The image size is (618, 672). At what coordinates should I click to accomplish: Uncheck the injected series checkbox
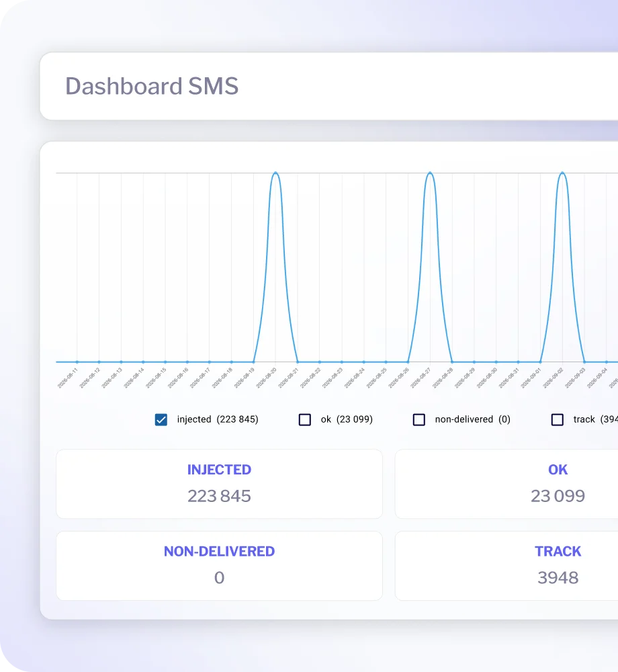[161, 419]
